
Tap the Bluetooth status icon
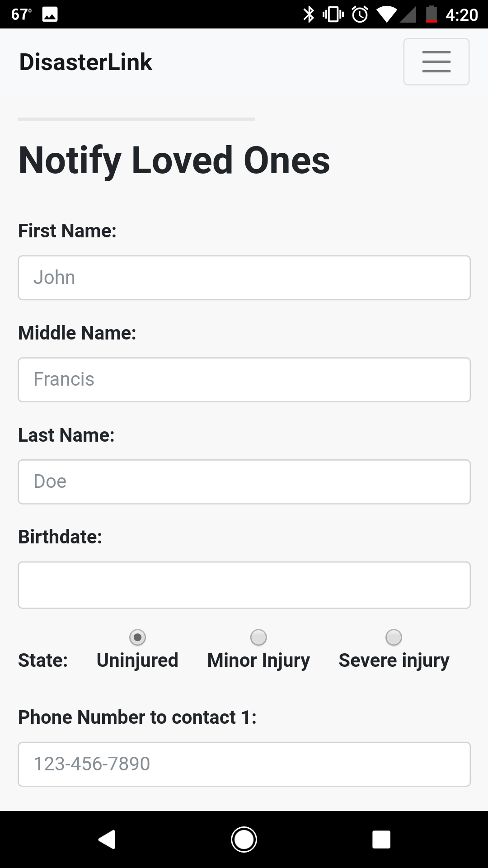coord(309,14)
